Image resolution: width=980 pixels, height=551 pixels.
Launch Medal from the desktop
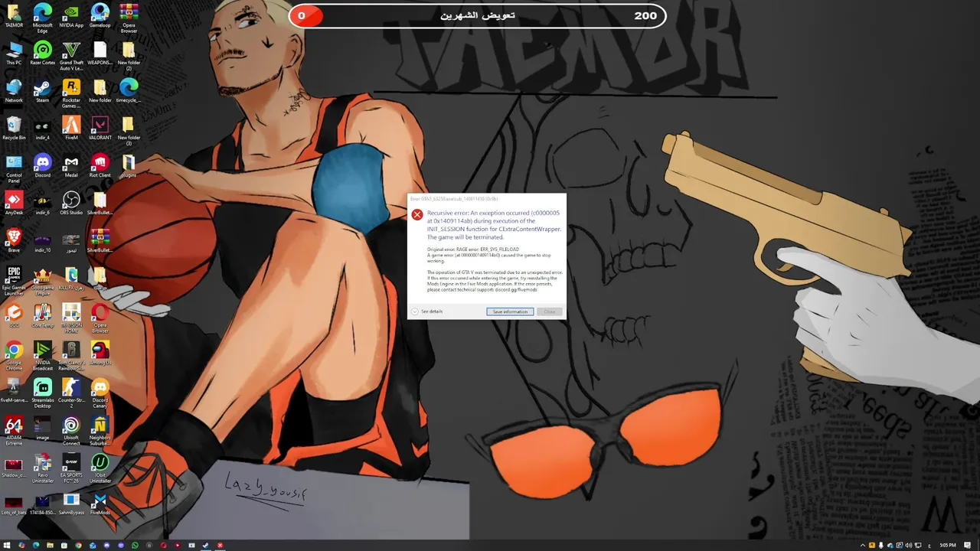tap(71, 165)
